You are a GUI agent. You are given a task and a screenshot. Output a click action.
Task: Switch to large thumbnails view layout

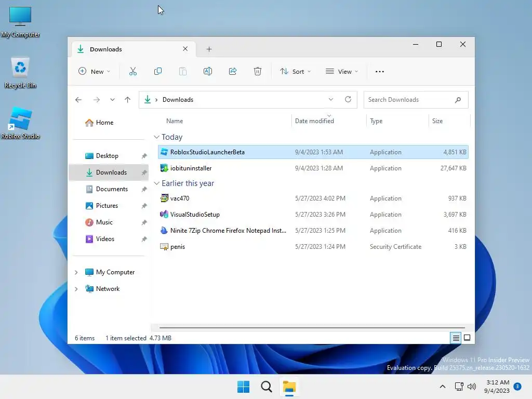pyautogui.click(x=467, y=338)
